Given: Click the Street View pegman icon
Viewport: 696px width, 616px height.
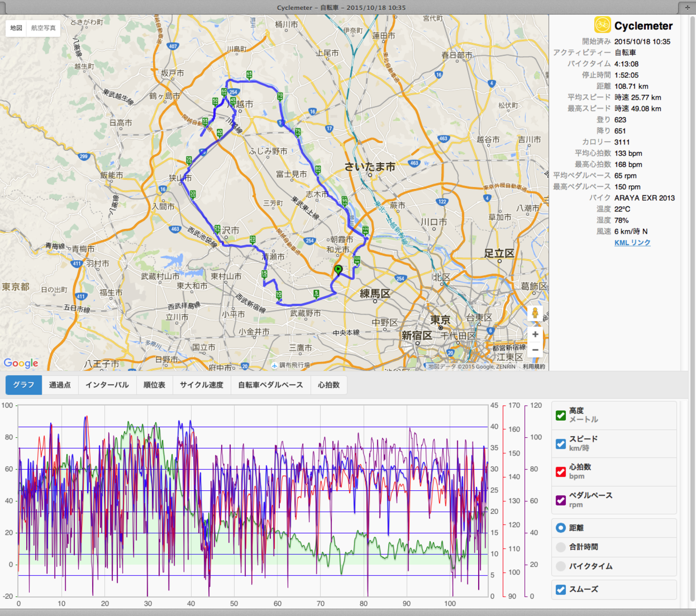Looking at the screenshot, I should 535,314.
